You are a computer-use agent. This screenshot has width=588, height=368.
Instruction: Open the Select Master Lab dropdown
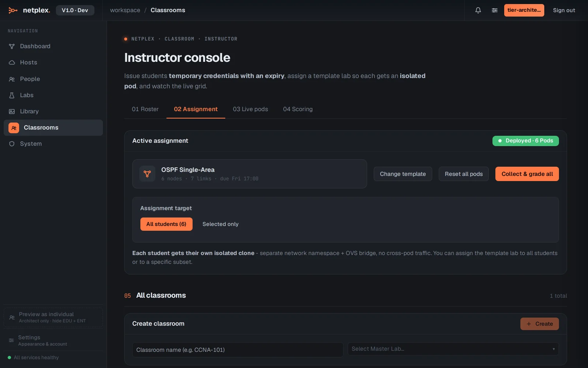point(453,349)
